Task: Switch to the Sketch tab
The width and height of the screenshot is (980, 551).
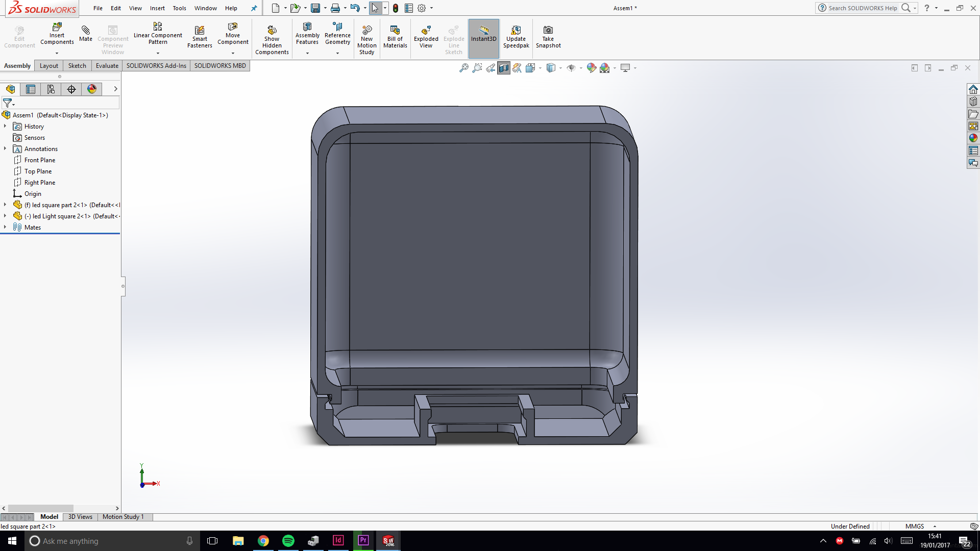Action: pos(77,66)
